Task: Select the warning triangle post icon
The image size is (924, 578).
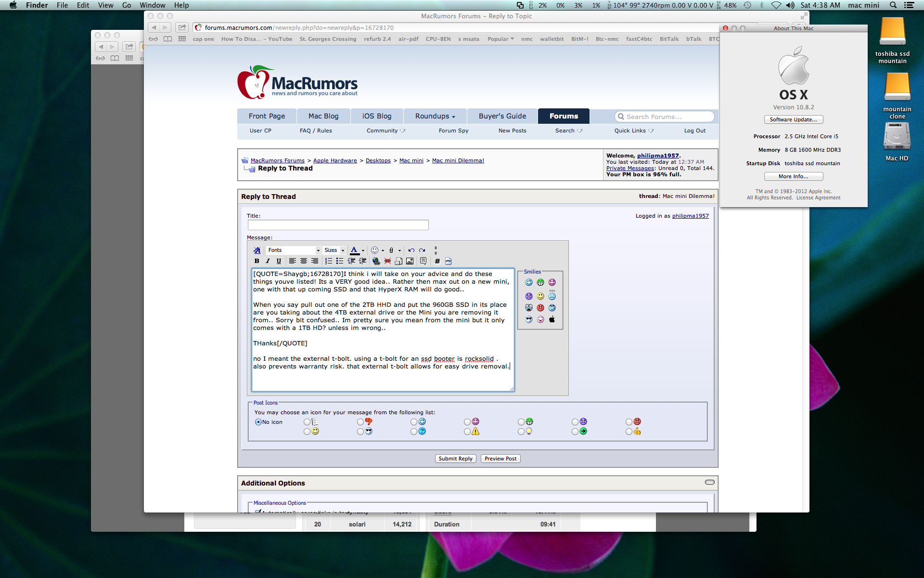Action: pyautogui.click(x=467, y=432)
